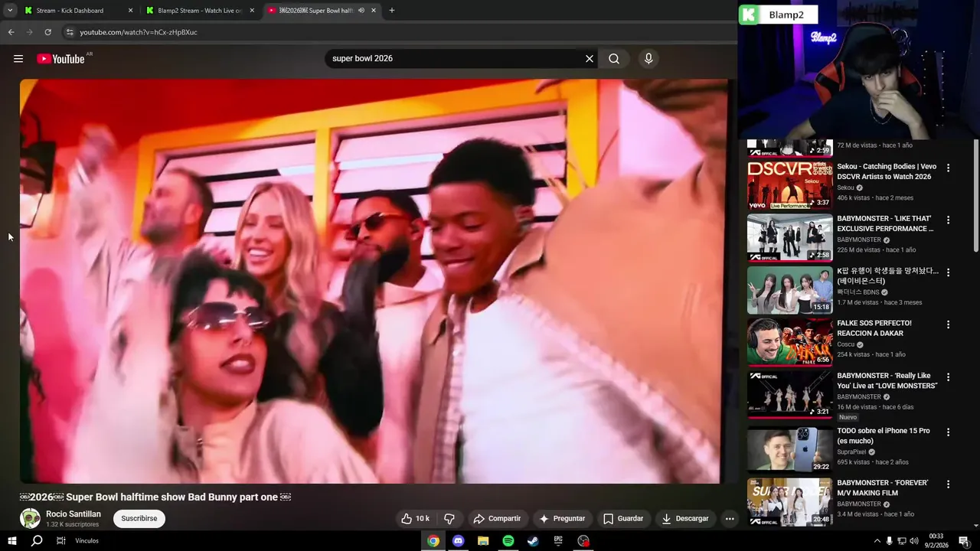Screen dimensions: 980x551
Task: Close the Blamp2 Stream tab
Action: point(252,11)
